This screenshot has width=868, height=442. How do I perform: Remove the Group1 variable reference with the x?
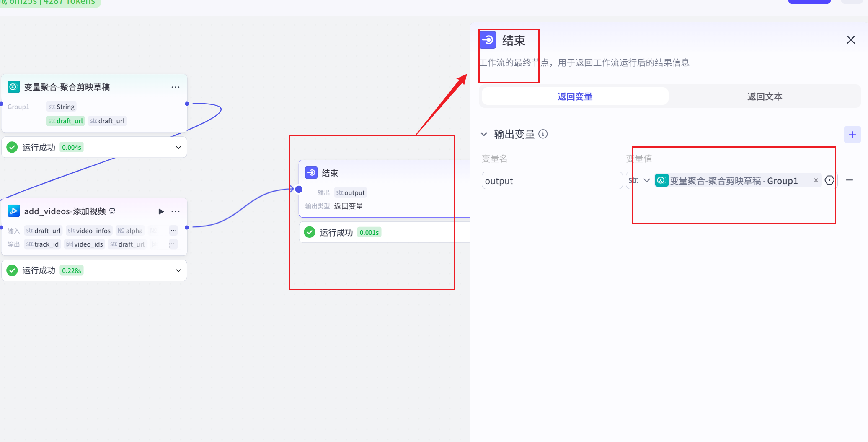point(816,180)
